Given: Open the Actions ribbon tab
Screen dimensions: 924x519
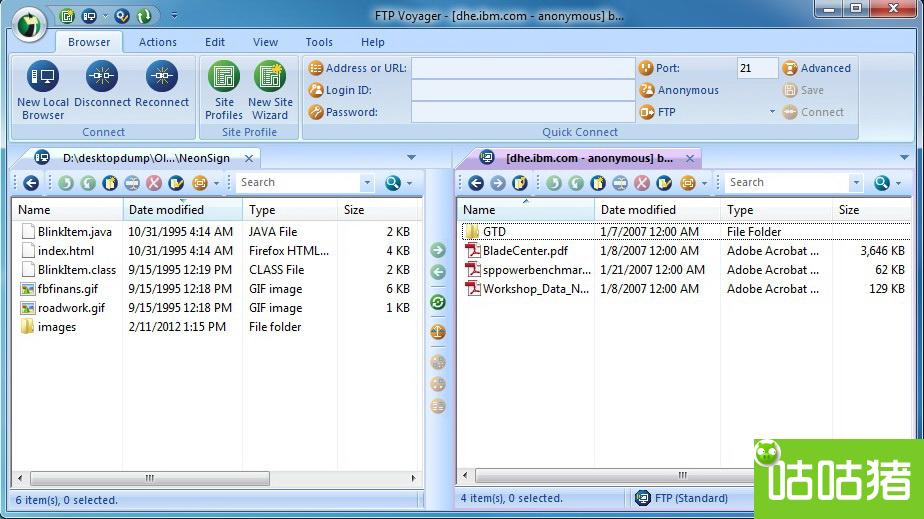Looking at the screenshot, I should coord(157,42).
